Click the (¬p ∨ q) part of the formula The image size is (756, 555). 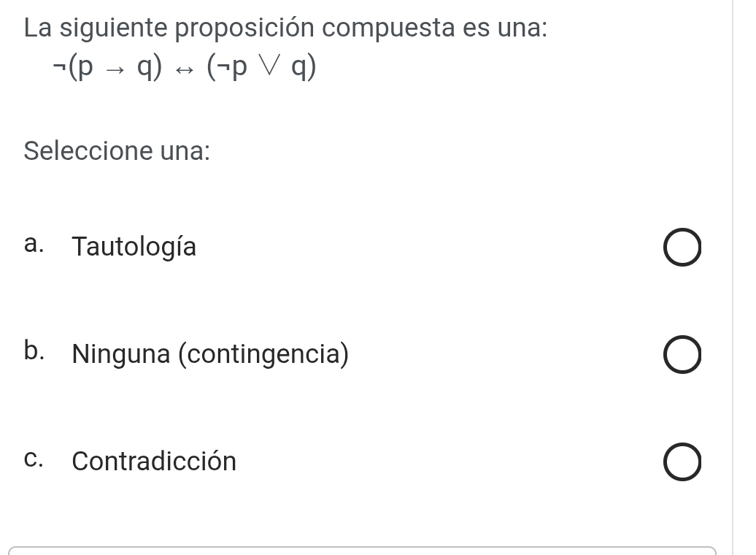coord(261,66)
